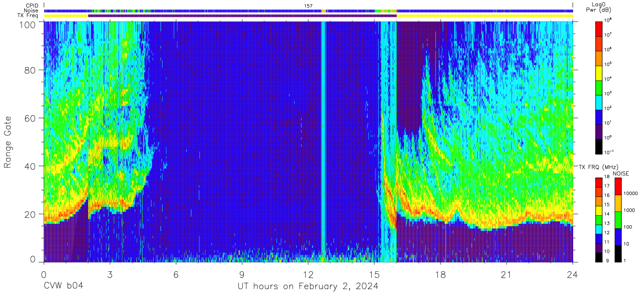Click the 12 tick on the UT hours axis
The width and height of the screenshot is (644, 297).
[308, 274]
